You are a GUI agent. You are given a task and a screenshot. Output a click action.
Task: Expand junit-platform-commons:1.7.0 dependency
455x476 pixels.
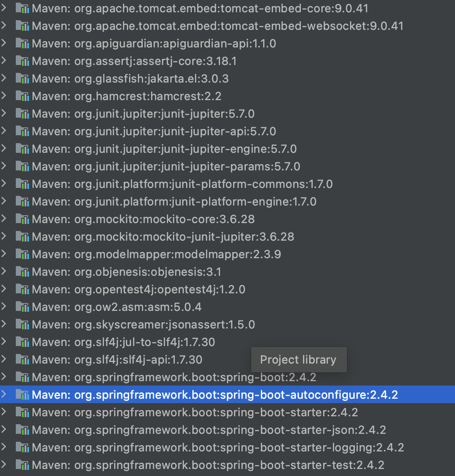[x=4, y=184]
